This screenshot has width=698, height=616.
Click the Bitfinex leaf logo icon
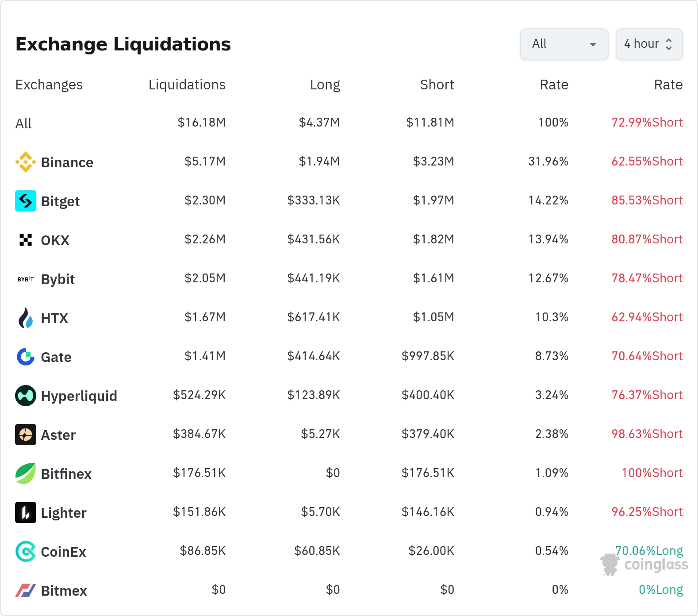26,474
